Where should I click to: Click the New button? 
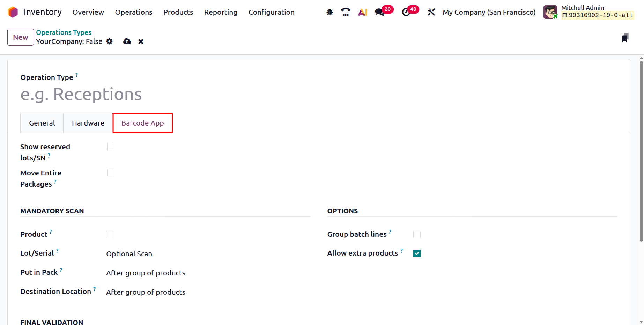[x=21, y=37]
